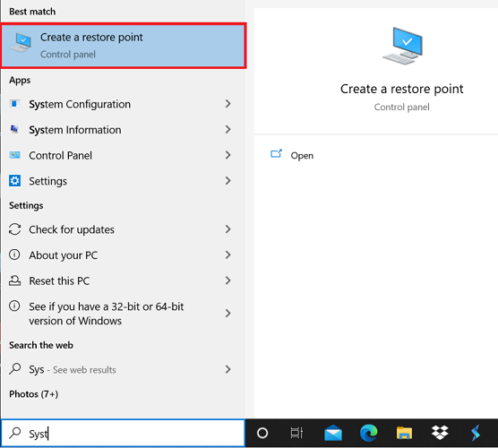Screen dimensions: 498x448
Task: Click the Create a restore point preview title
Action: (x=402, y=89)
